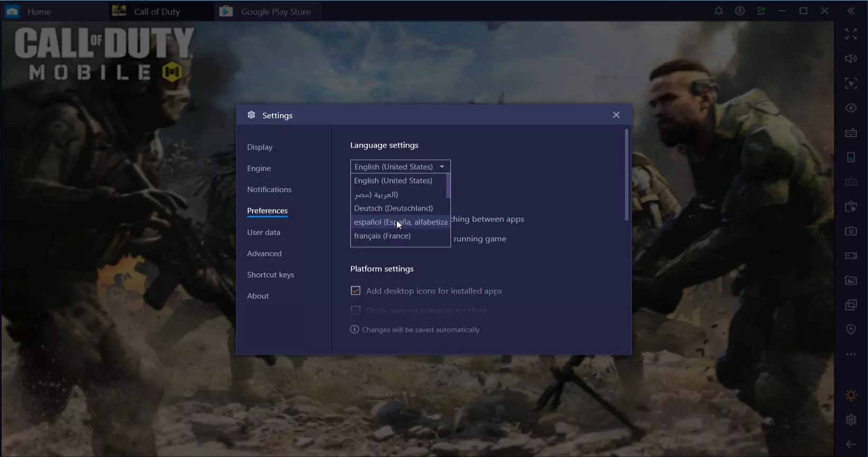Open the Shortcut keys settings section

tap(270, 275)
